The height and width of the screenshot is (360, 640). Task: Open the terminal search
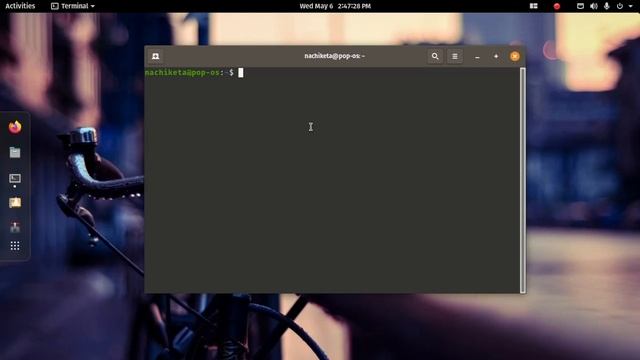click(x=435, y=56)
